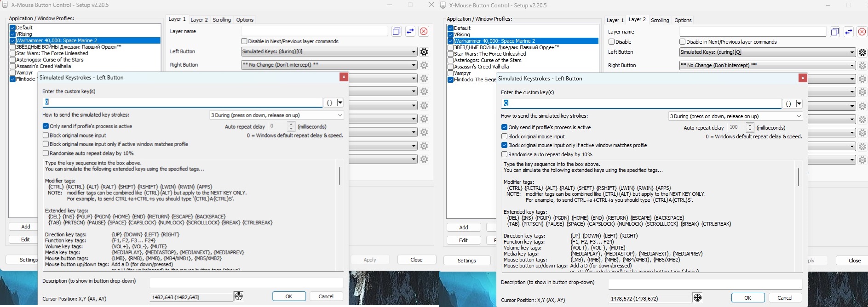Expand Left Button 'Simulated Keys: (during)[0]' dropdown
This screenshot has height=307, width=868.
point(329,51)
